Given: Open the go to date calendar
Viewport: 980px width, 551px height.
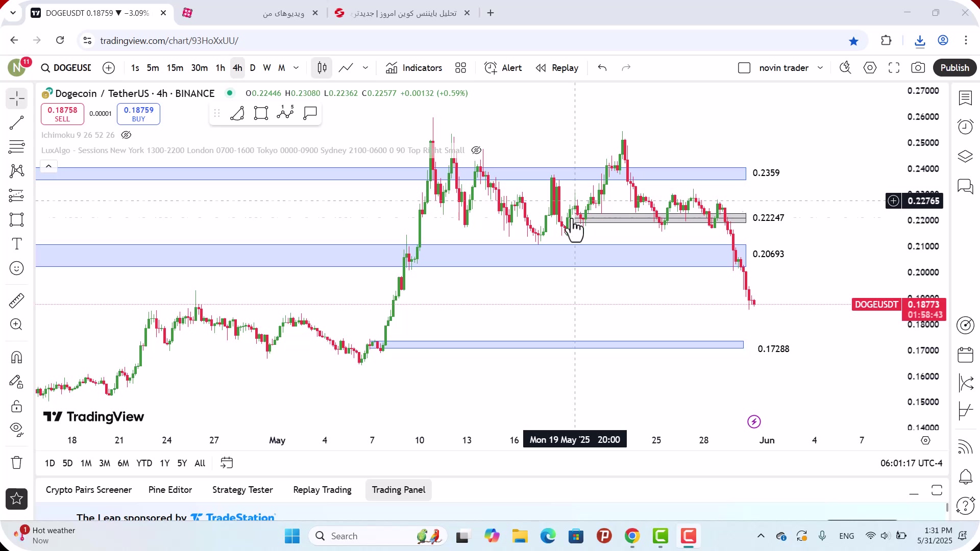Looking at the screenshot, I should coord(227,463).
